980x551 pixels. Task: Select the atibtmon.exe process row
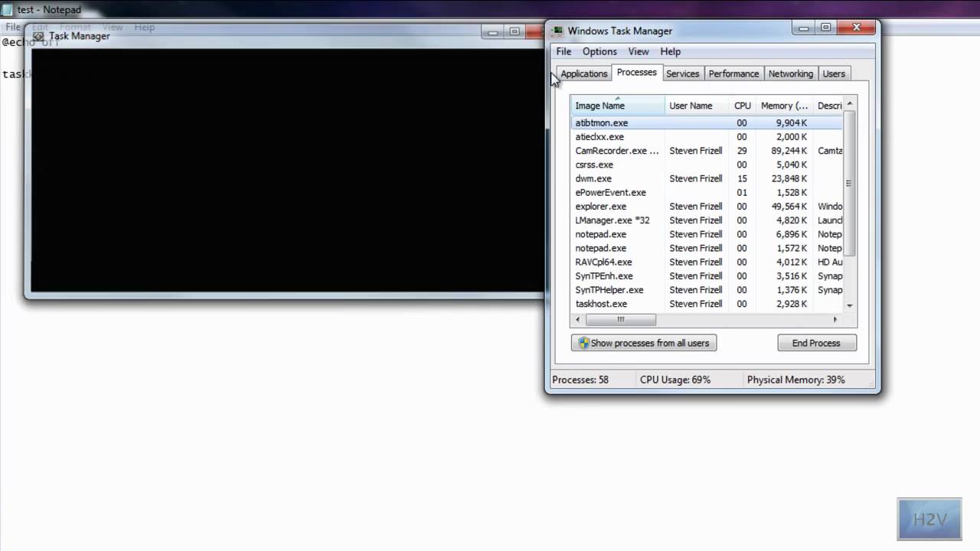(x=707, y=122)
